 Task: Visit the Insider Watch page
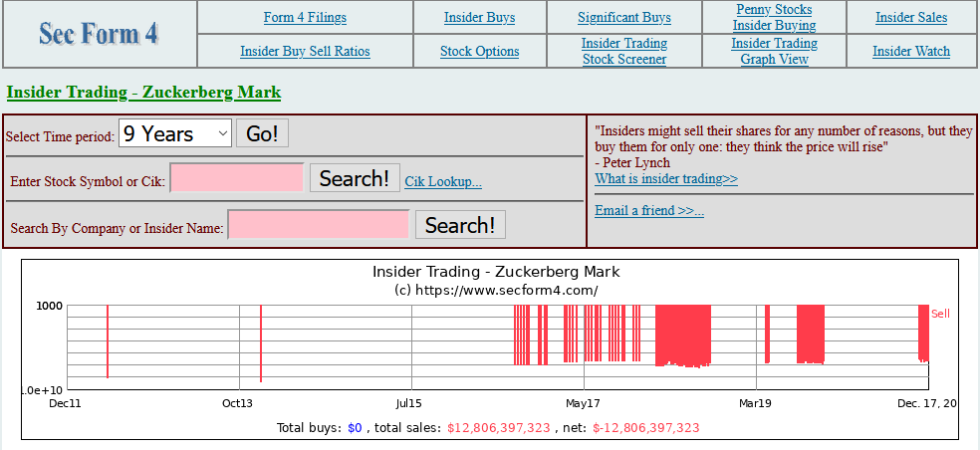pyautogui.click(x=911, y=51)
